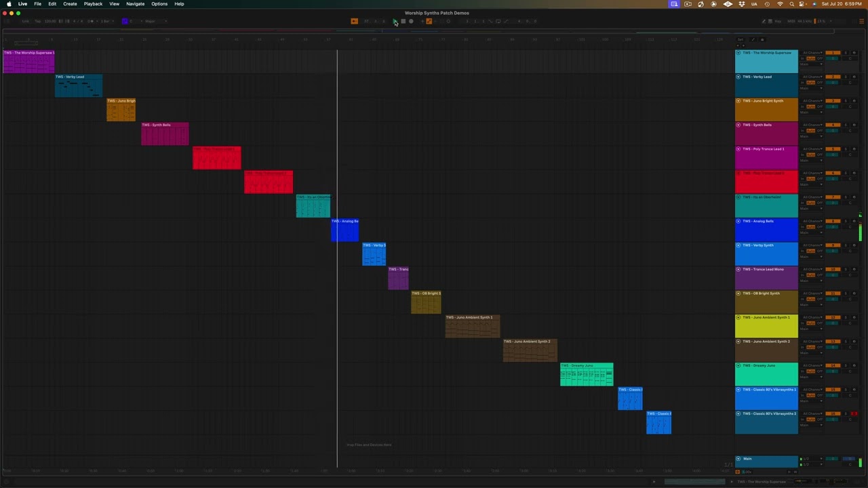The height and width of the screenshot is (488, 868).
Task: Toggle the Automation Mode icon beside Set
Action: 753,39
